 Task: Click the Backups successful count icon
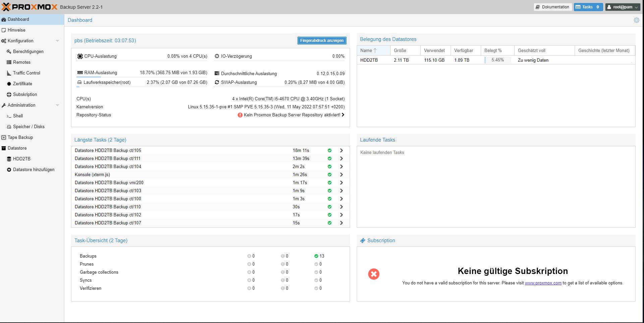pos(316,256)
